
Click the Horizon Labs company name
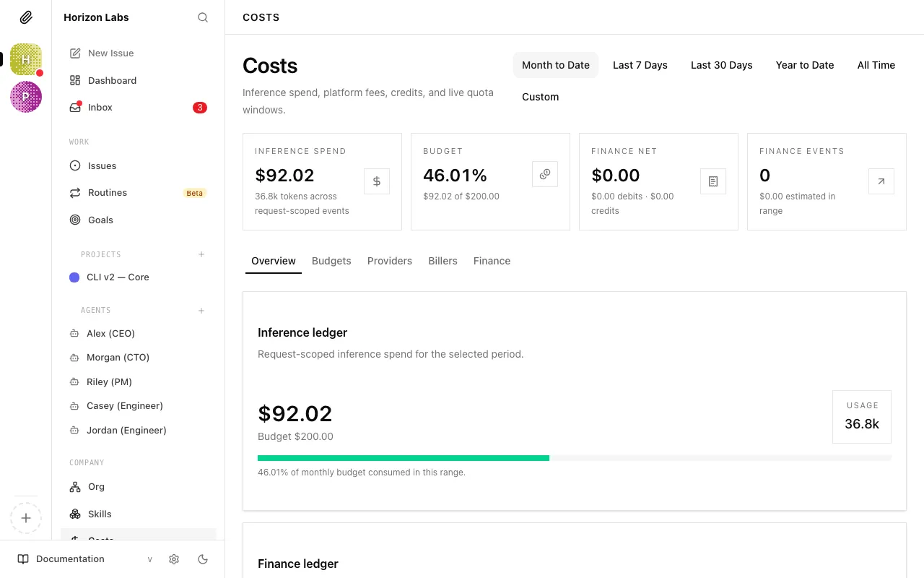coord(96,17)
